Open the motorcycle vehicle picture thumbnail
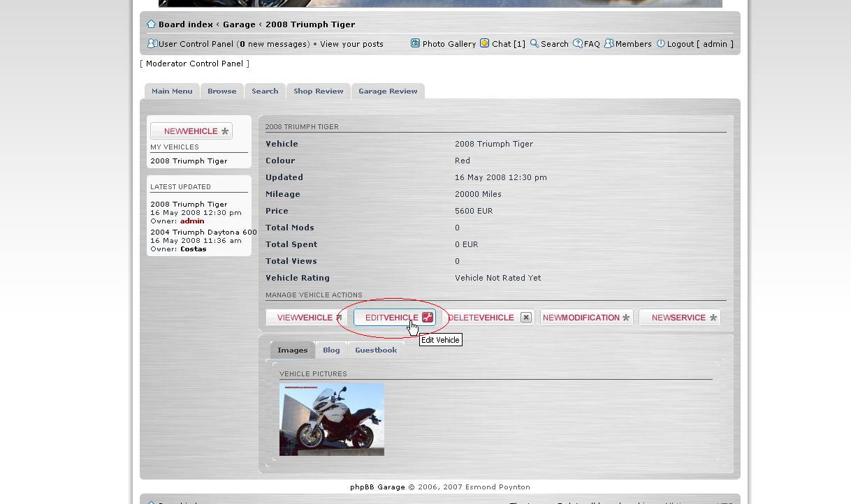Screen dimensions: 851x504 tap(332, 420)
